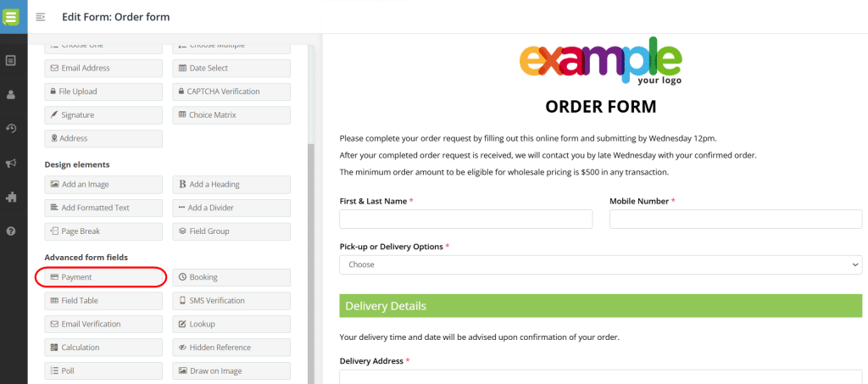Screen dimensions: 868x384
Task: Click the example logo image
Action: [x=600, y=61]
